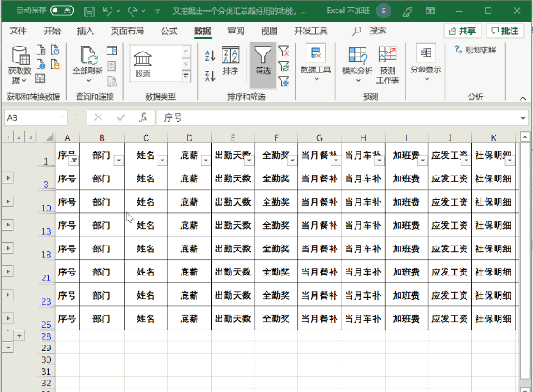Open the 姓名 column filter dropdown

[x=162, y=160]
